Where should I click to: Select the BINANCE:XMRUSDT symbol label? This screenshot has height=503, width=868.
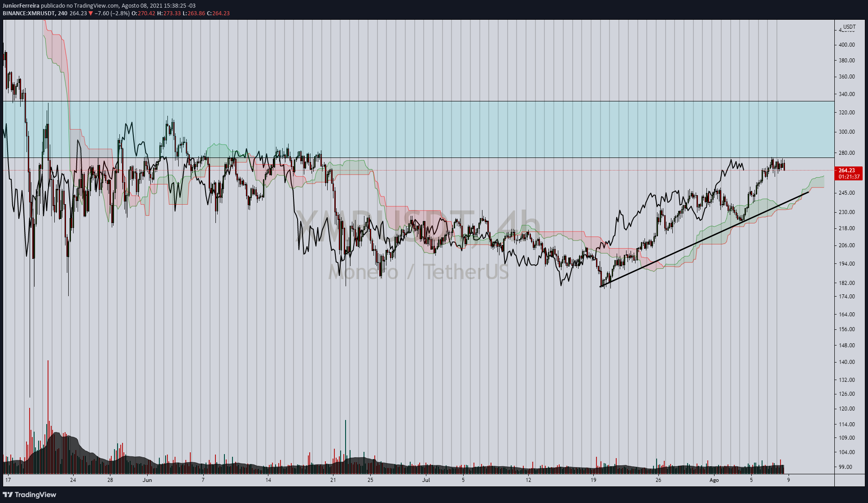pos(29,13)
